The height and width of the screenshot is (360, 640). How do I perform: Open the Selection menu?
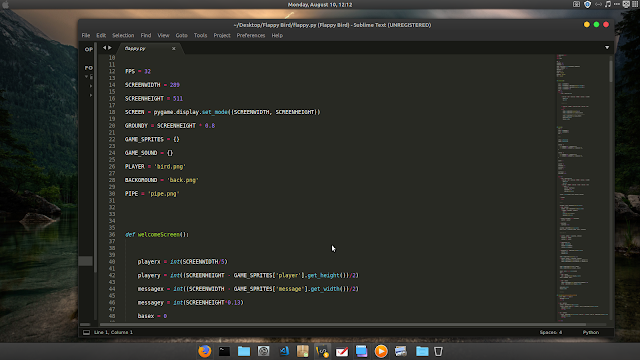tap(123, 36)
